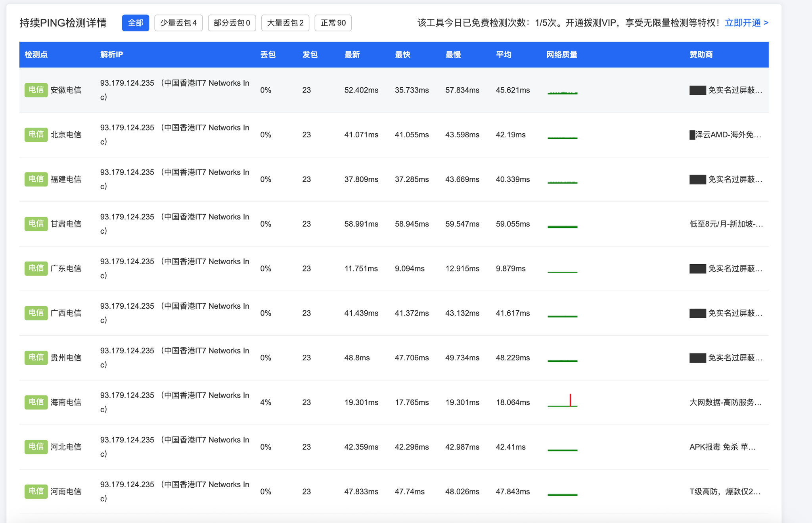The image size is (812, 523).
Task: Select the 北京电信 node name
Action: click(66, 135)
